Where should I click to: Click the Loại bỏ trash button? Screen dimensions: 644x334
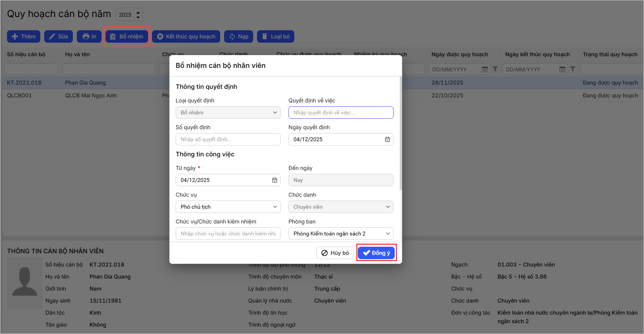point(275,36)
